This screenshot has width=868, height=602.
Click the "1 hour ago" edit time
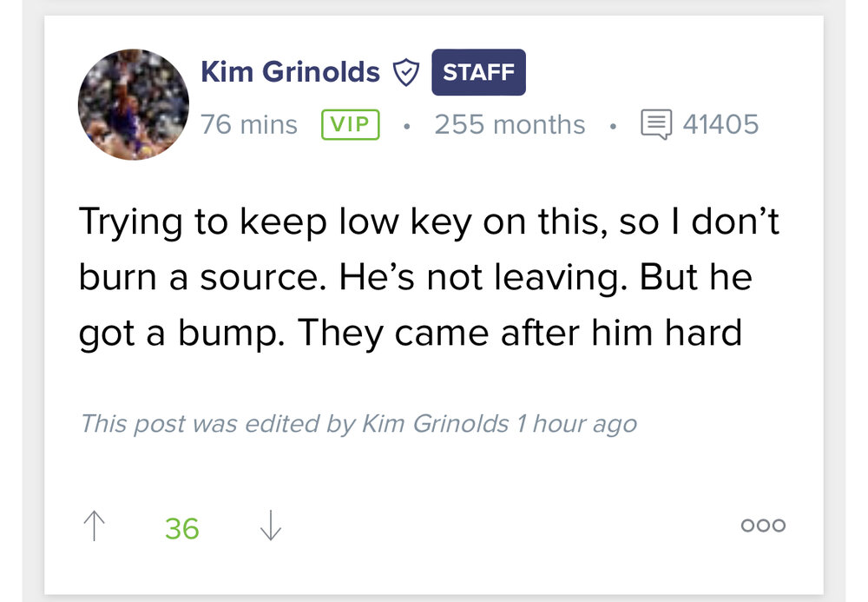click(x=576, y=424)
